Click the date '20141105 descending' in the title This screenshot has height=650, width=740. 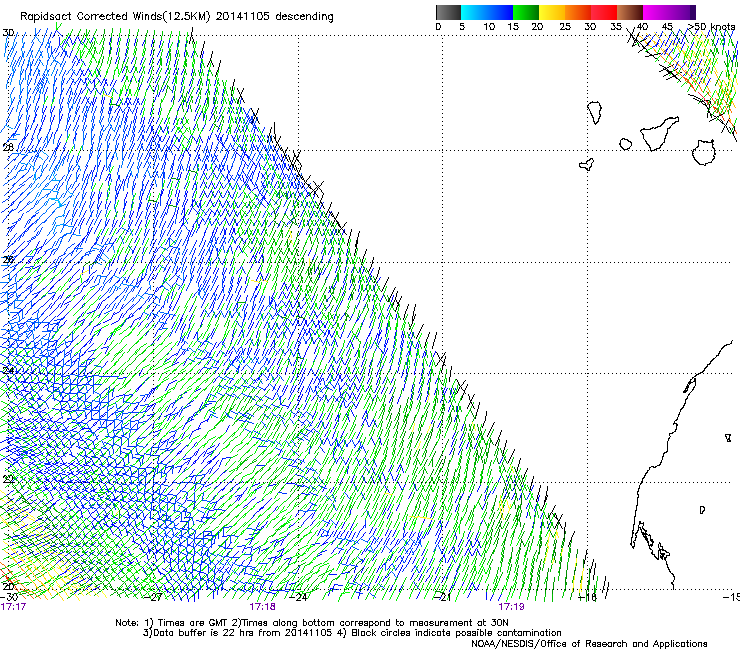pyautogui.click(x=275, y=17)
